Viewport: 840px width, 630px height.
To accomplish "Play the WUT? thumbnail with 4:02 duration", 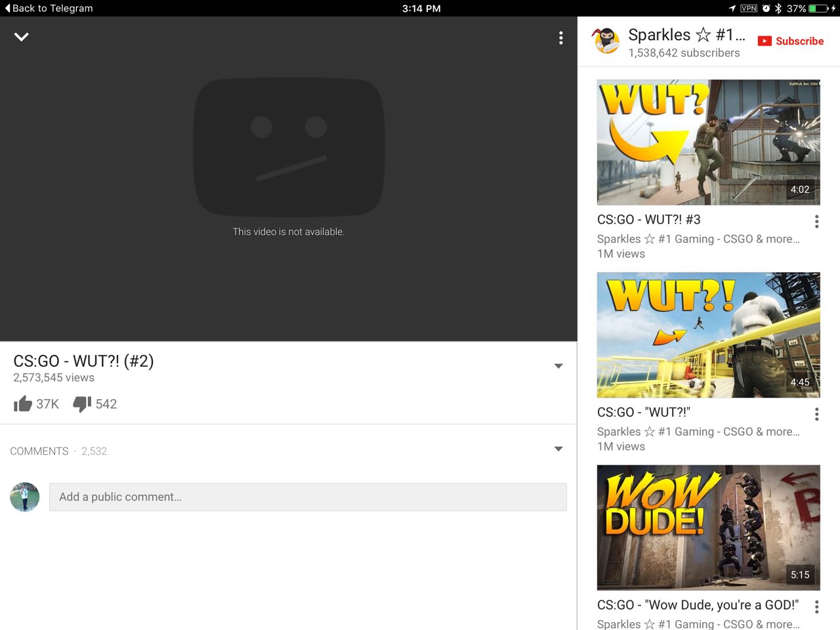I will tap(709, 142).
